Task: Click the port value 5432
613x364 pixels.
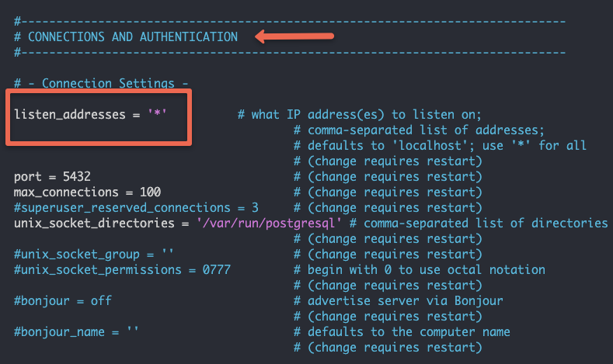Action: click(77, 176)
